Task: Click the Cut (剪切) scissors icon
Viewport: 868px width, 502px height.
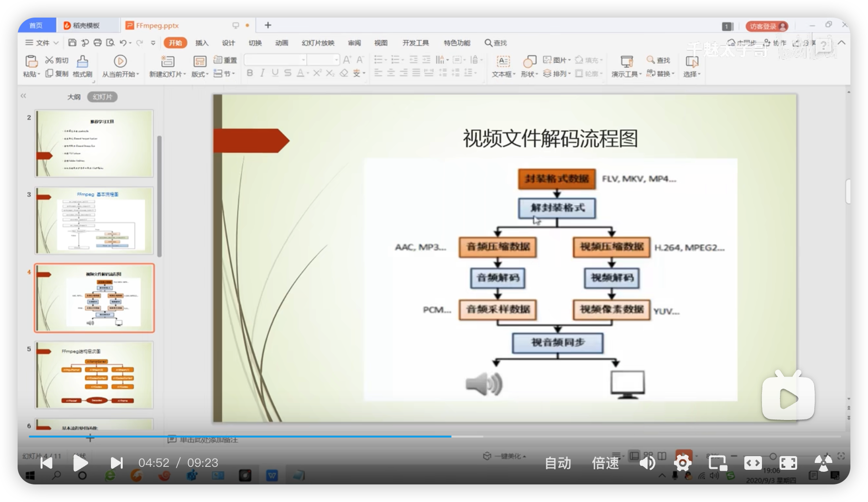Action: [x=49, y=60]
